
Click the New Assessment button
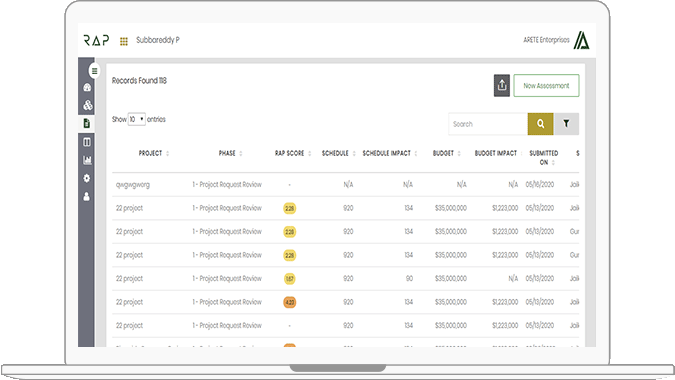pos(546,85)
